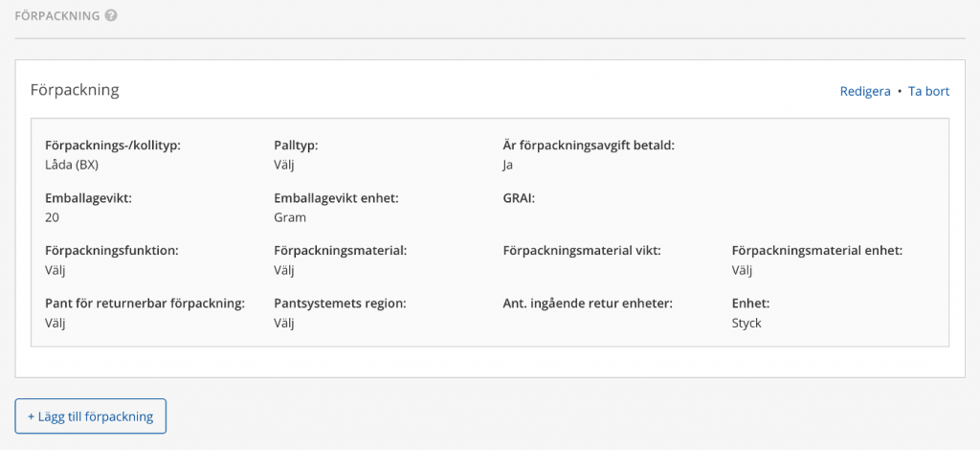
Task: Click the Välj value under Pantsystemets region
Action: pos(283,323)
